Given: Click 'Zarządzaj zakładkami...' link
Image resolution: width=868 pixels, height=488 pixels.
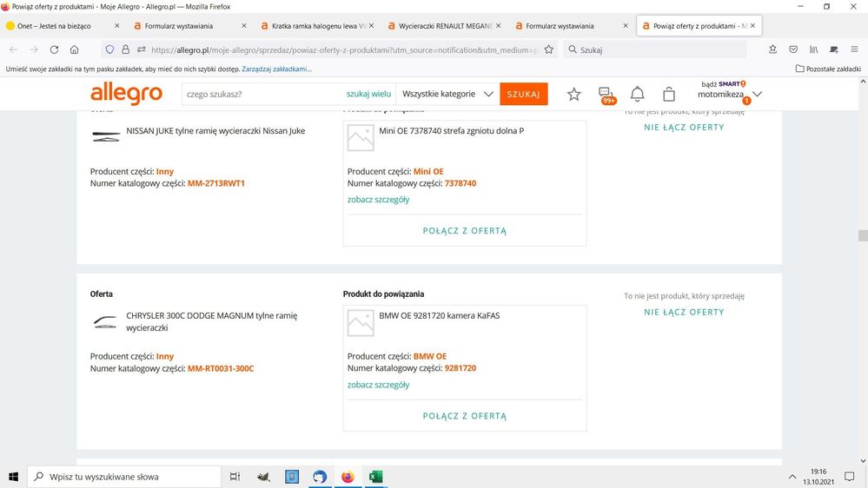Looking at the screenshot, I should click(277, 69).
